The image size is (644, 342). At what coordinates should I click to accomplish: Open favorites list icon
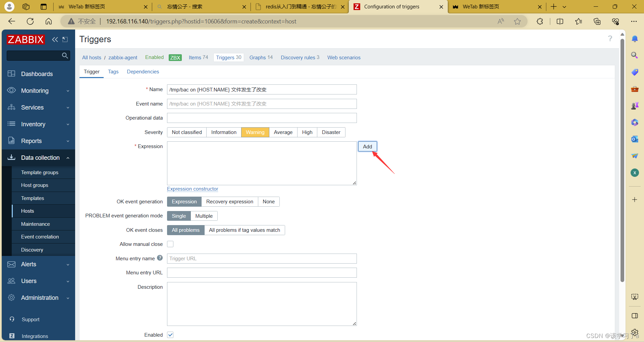coord(579,21)
